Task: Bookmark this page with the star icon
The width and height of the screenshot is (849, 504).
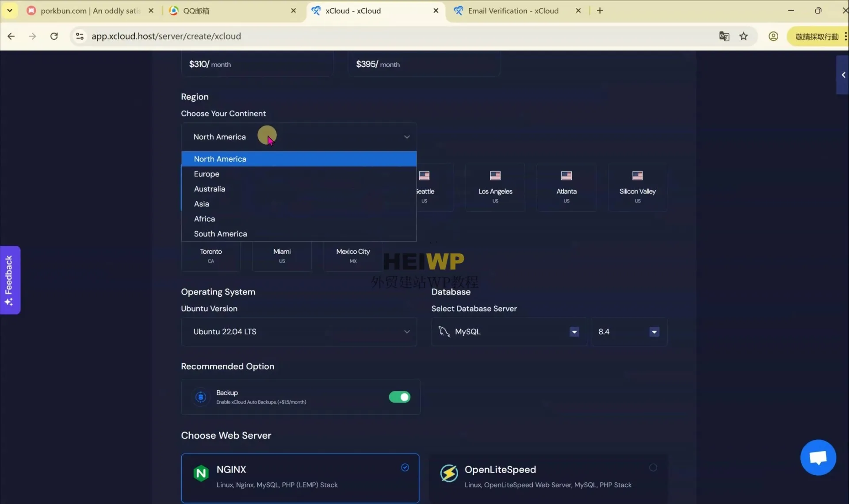Action: (x=744, y=36)
